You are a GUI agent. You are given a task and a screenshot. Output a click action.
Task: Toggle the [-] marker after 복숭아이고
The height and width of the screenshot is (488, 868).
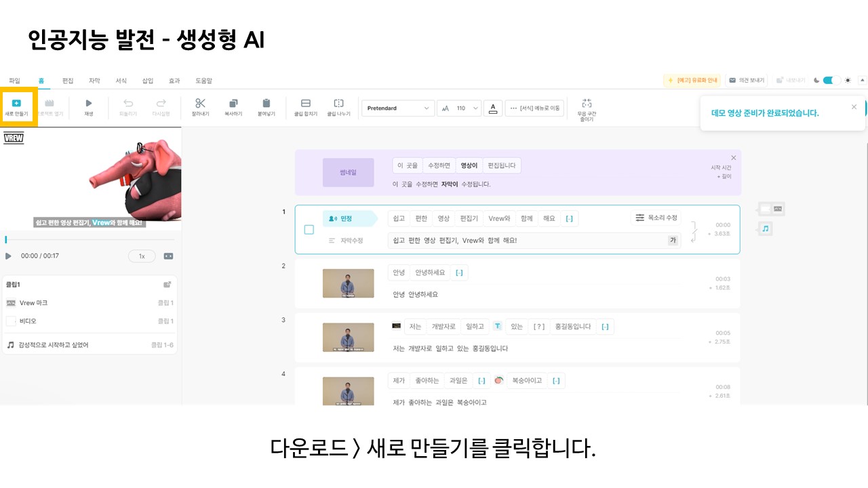pyautogui.click(x=556, y=380)
